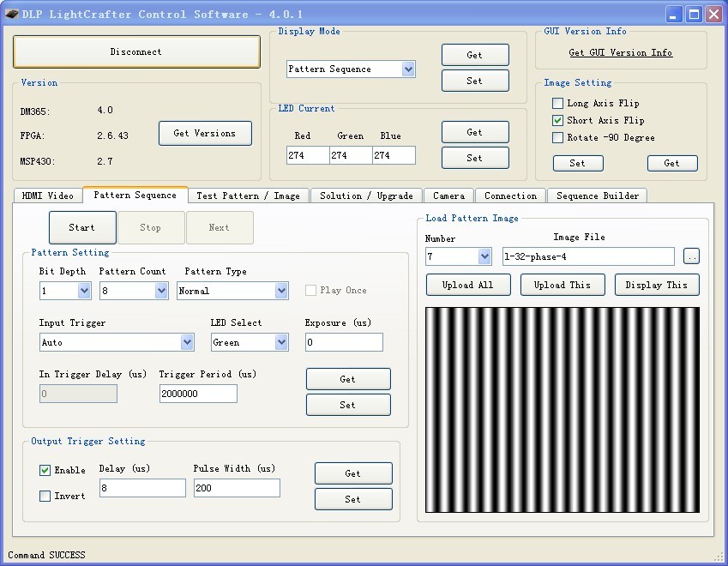The image size is (728, 566).
Task: Click the Pulse Width (us) field
Action: point(237,488)
